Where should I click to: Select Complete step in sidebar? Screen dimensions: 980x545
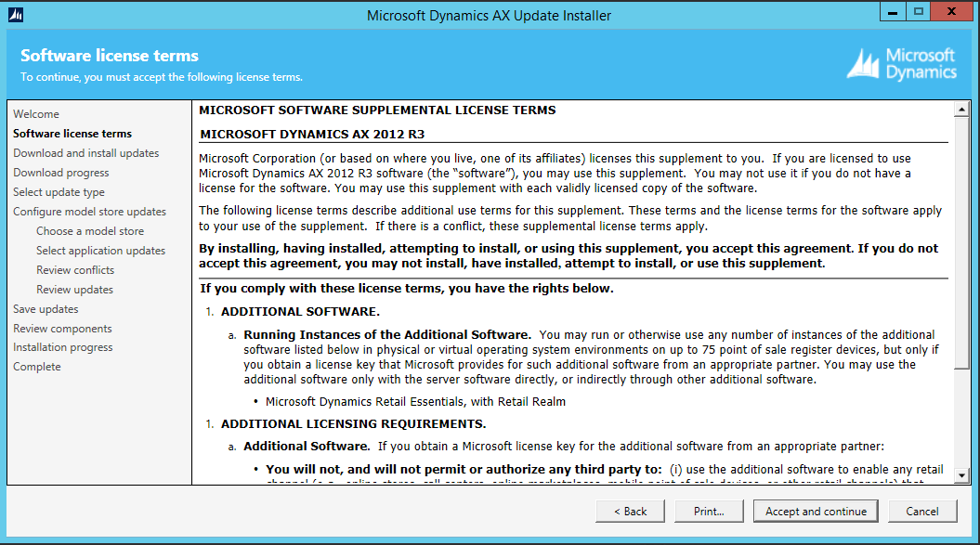point(37,366)
